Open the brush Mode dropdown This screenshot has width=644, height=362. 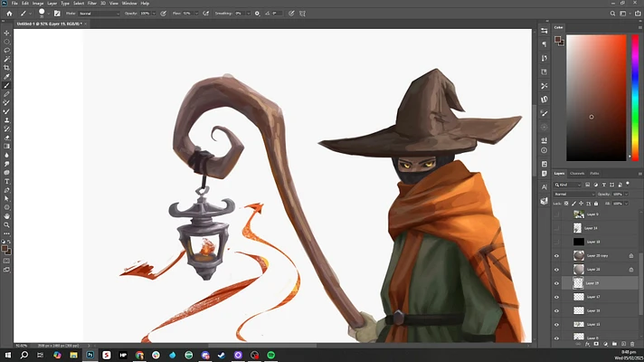point(99,14)
